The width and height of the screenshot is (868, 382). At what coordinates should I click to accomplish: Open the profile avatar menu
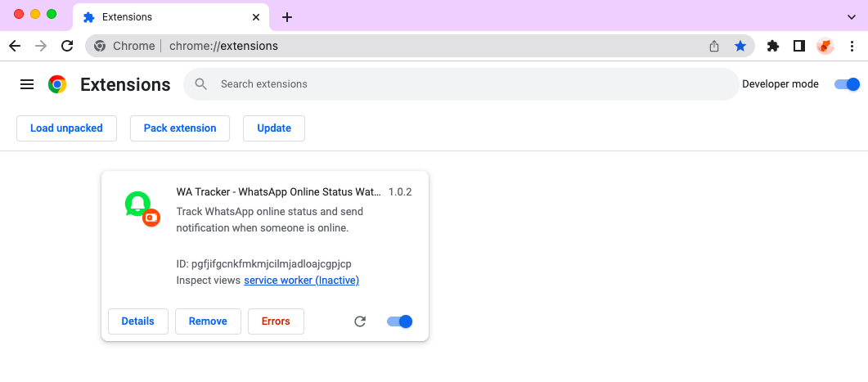tap(825, 46)
